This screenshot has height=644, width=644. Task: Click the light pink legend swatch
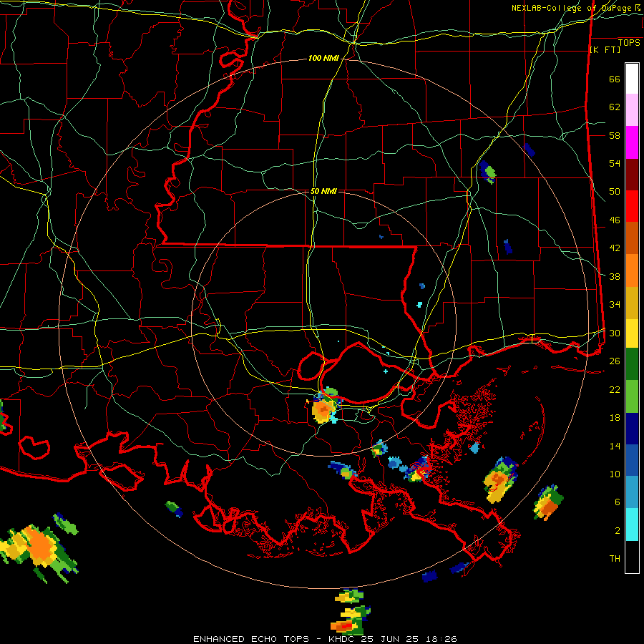coord(632,109)
